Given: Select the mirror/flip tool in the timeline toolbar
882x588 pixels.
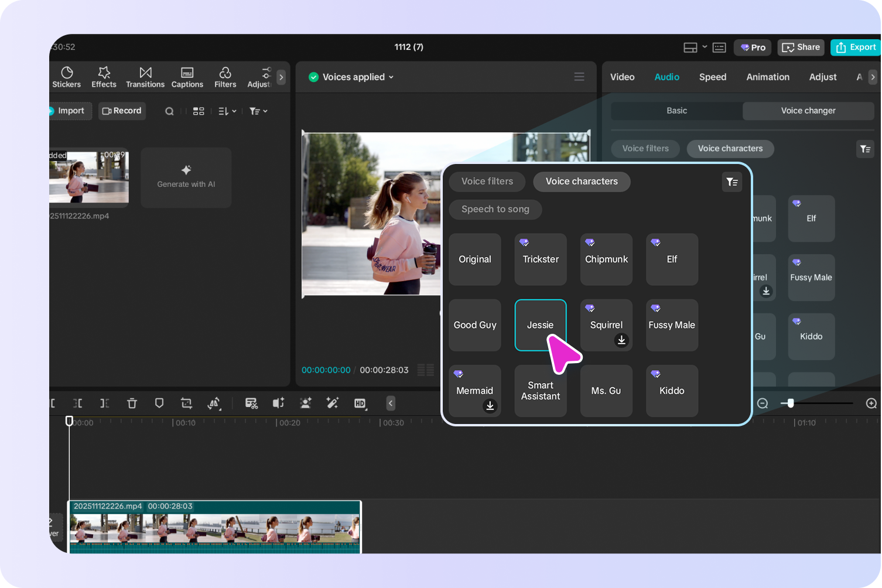Looking at the screenshot, I should pos(214,403).
